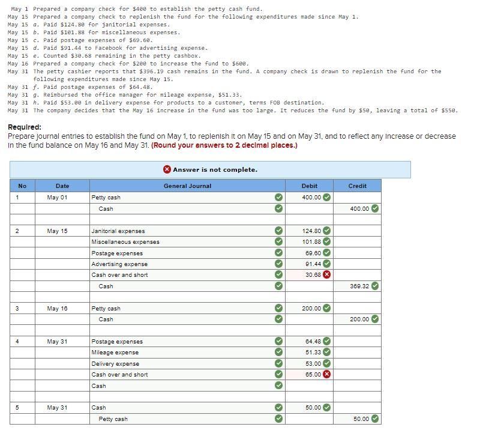
Task: Click the green checkmark beside the 50.00 credit
Action: pos(375,419)
